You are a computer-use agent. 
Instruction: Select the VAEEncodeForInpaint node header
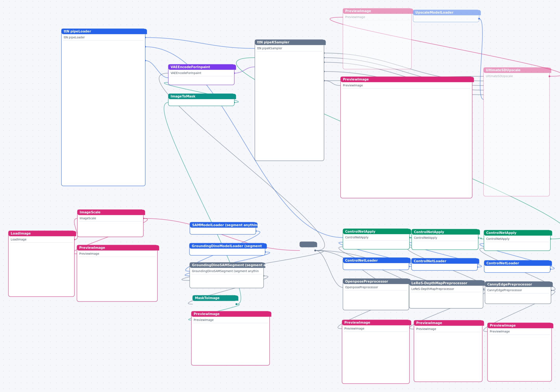tap(202, 67)
